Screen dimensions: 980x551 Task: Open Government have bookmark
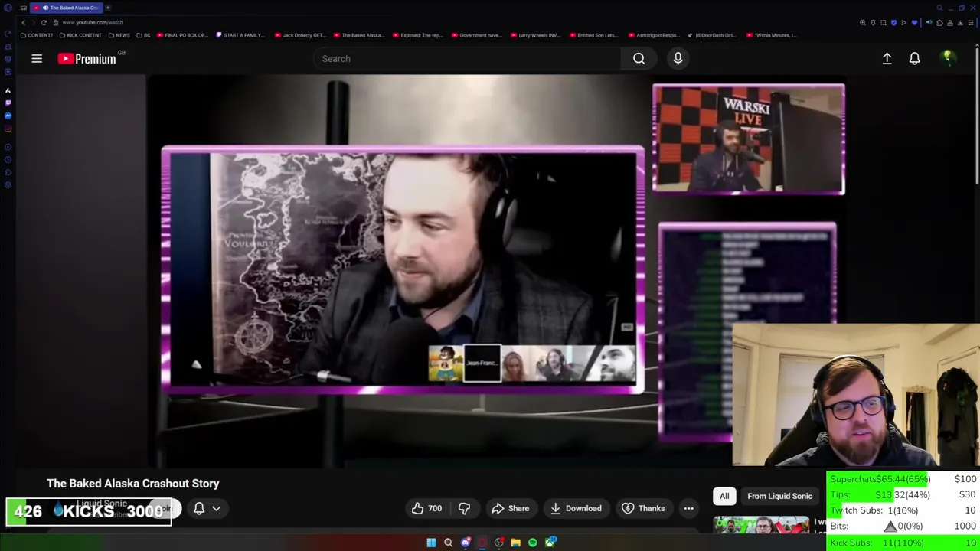click(476, 35)
